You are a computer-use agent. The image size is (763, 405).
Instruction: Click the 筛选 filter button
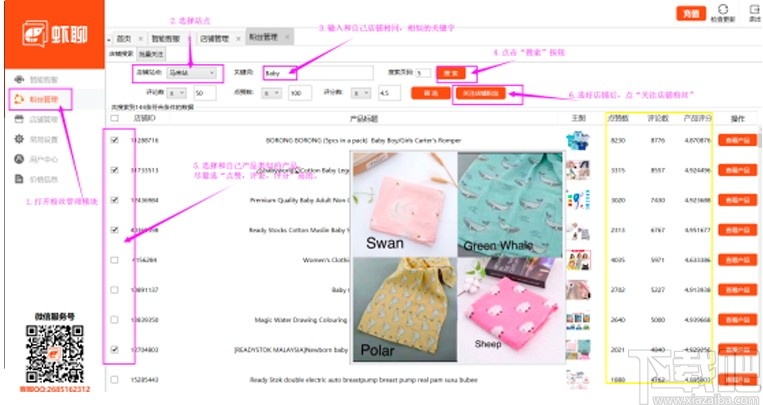tap(431, 93)
